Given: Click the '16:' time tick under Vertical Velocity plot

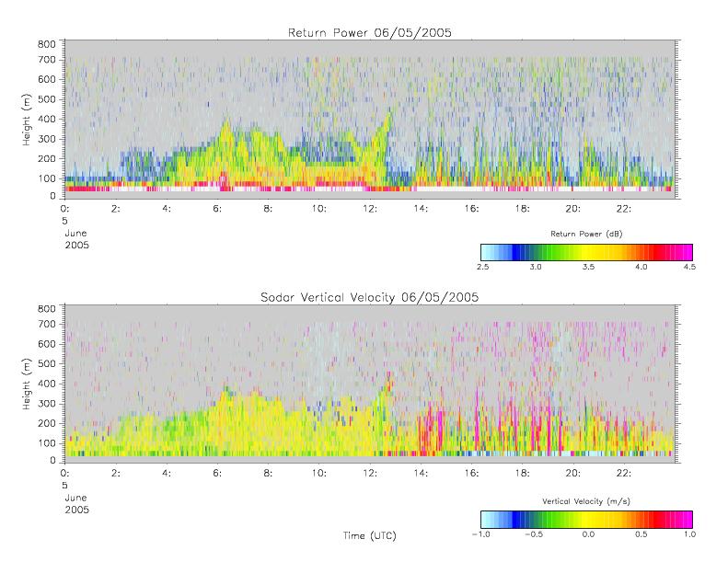Looking at the screenshot, I should [471, 474].
